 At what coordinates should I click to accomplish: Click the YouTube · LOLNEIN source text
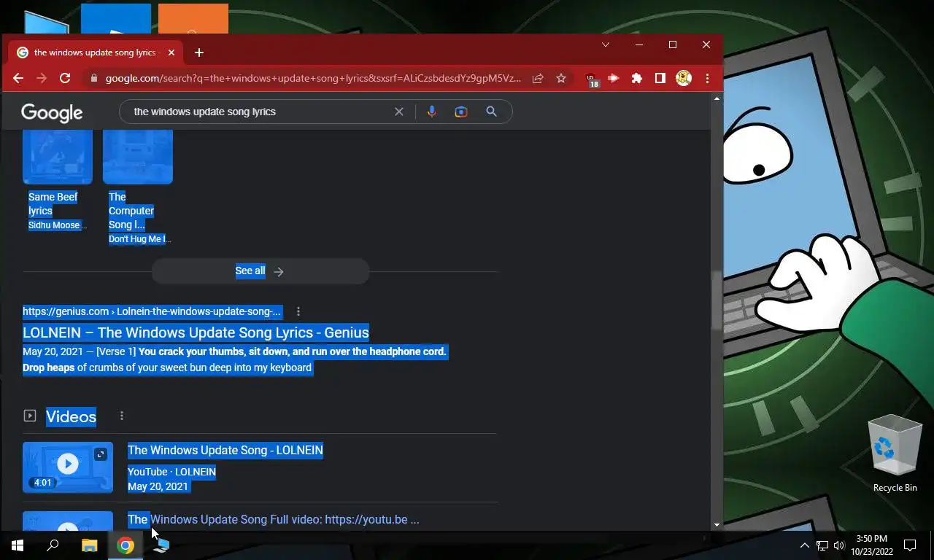(x=171, y=472)
